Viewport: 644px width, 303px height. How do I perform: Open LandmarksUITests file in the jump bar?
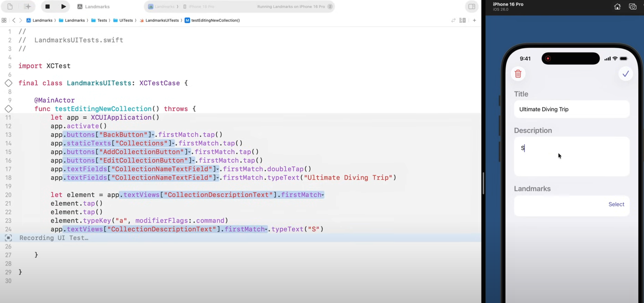coord(159,20)
